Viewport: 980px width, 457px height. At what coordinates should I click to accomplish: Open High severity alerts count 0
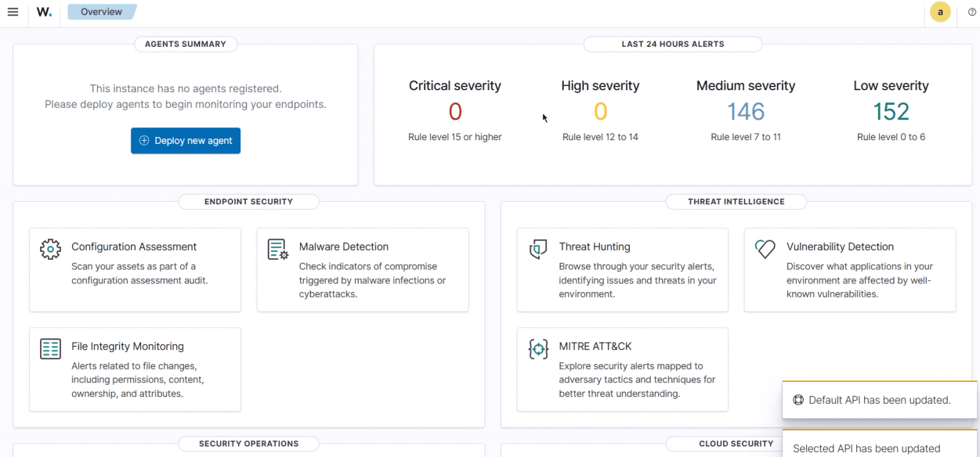pyautogui.click(x=600, y=112)
